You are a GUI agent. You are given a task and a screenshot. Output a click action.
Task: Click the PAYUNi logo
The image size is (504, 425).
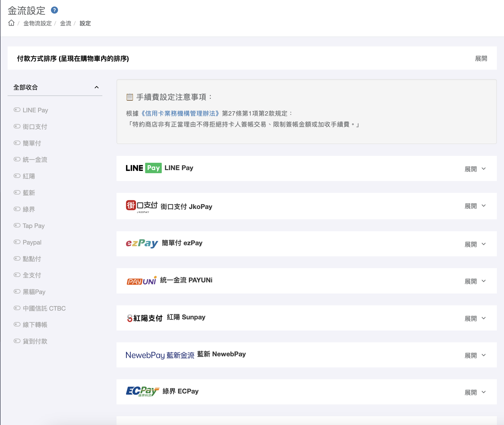tap(142, 280)
